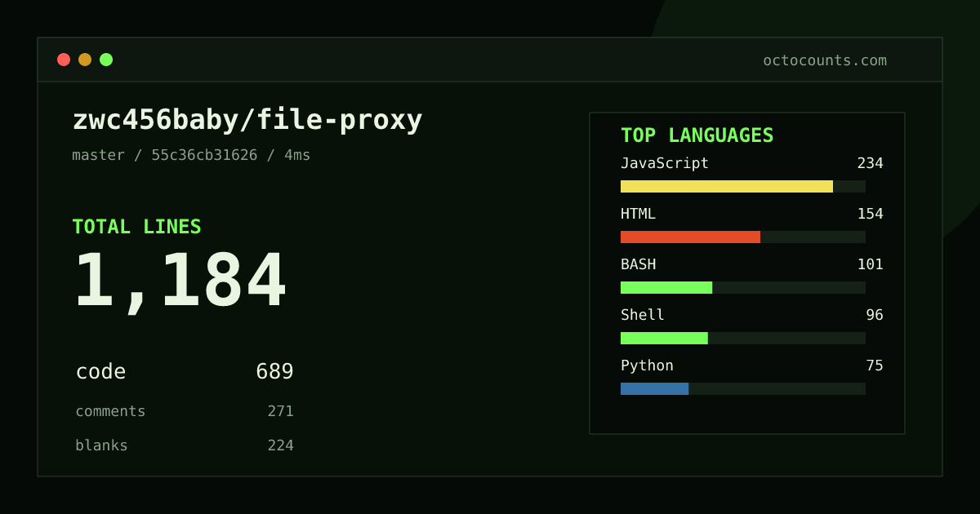
Task: Select the JavaScript count 234
Action: pos(870,163)
